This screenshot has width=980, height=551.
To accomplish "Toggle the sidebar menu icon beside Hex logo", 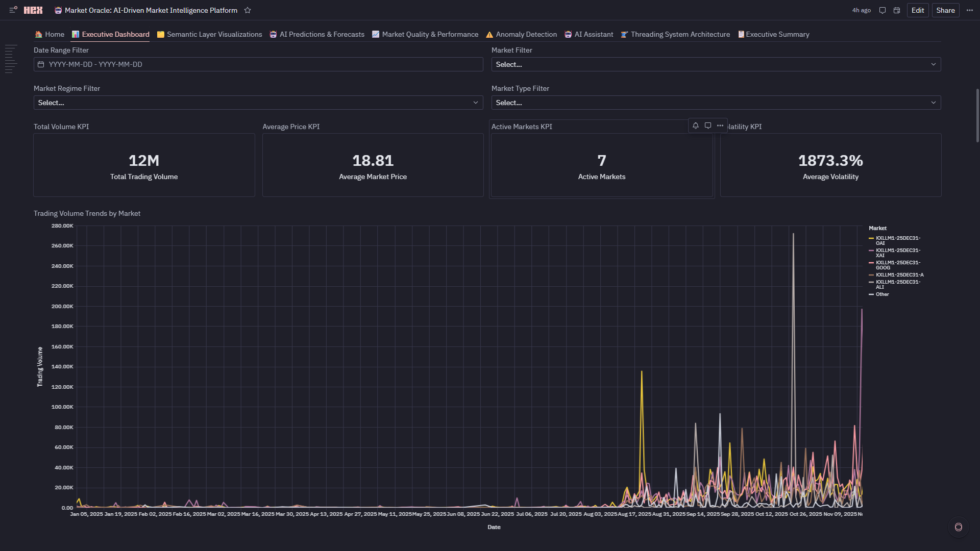I will point(13,10).
